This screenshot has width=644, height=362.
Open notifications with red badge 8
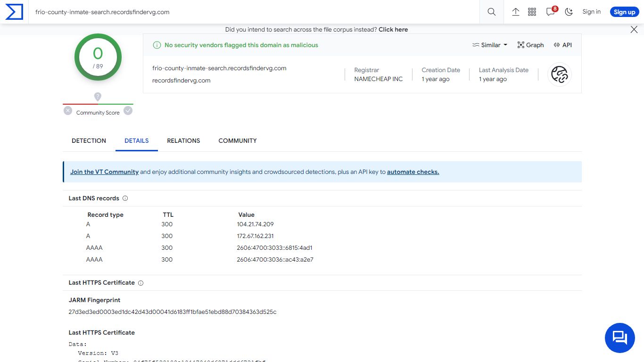coord(551,11)
